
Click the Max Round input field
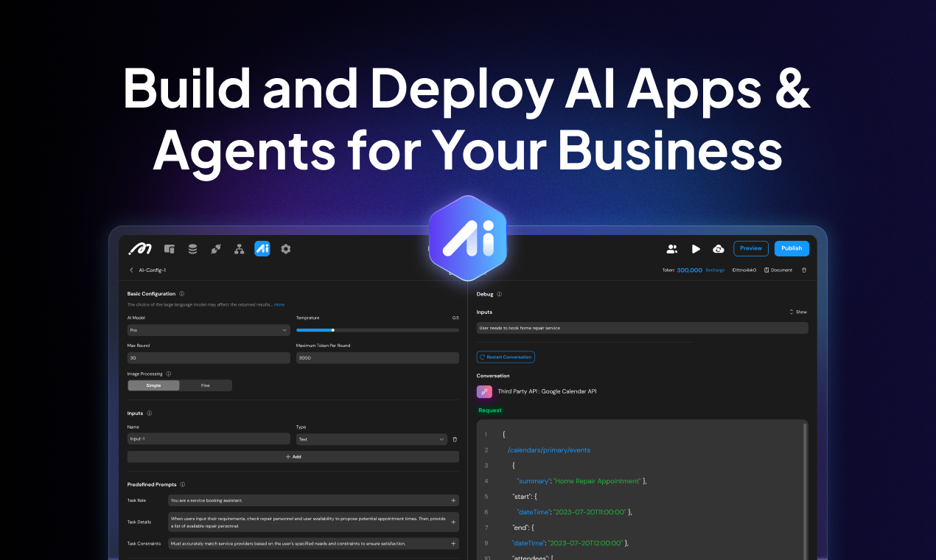[x=209, y=357]
